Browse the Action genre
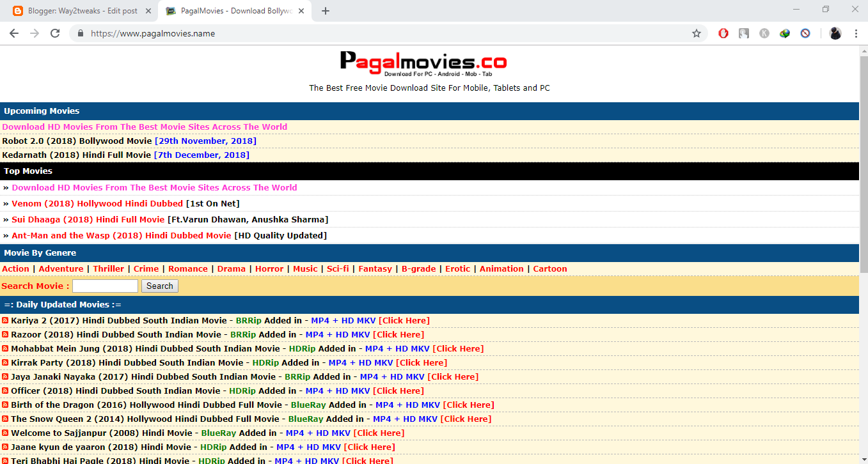The height and width of the screenshot is (464, 868). [15, 268]
